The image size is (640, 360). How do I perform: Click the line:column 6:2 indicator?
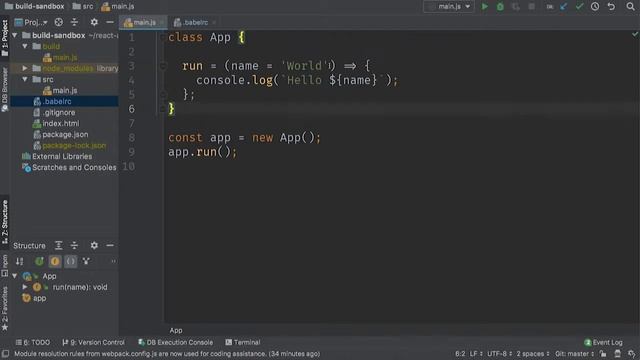coord(460,354)
